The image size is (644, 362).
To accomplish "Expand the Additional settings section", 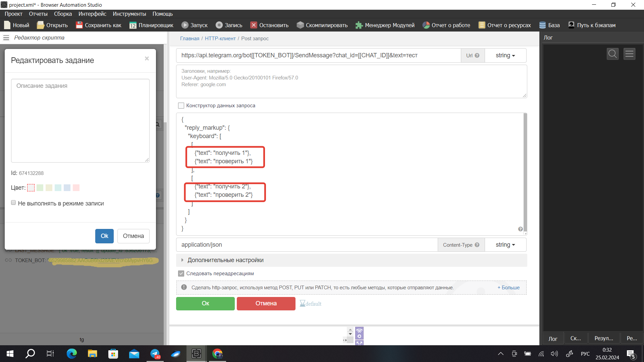I will click(225, 260).
